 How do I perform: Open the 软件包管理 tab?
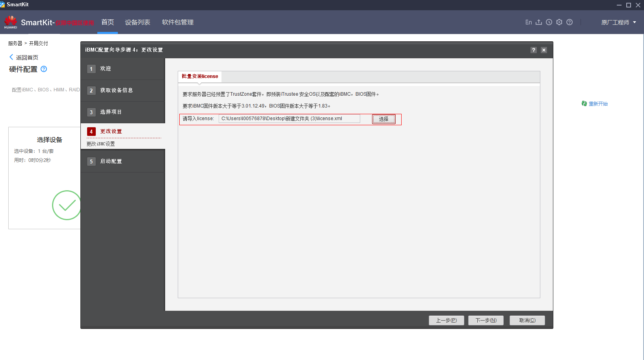(178, 22)
